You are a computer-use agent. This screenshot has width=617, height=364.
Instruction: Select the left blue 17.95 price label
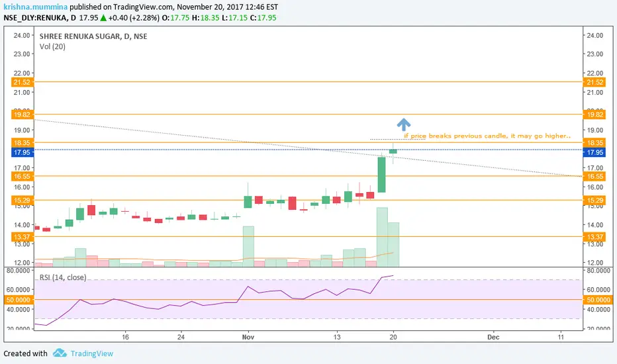tap(22, 152)
